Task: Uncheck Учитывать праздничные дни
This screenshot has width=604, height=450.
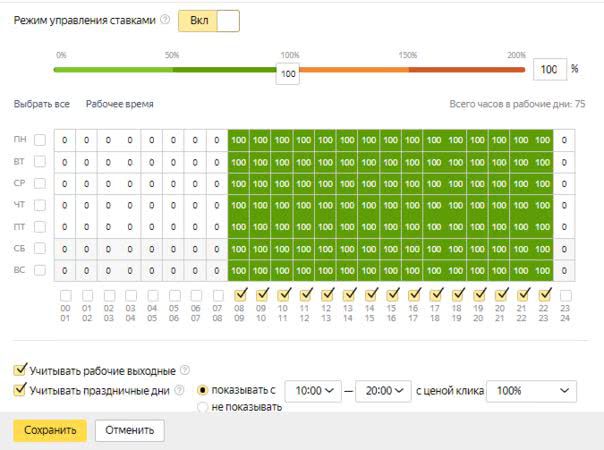Action: 21,390
